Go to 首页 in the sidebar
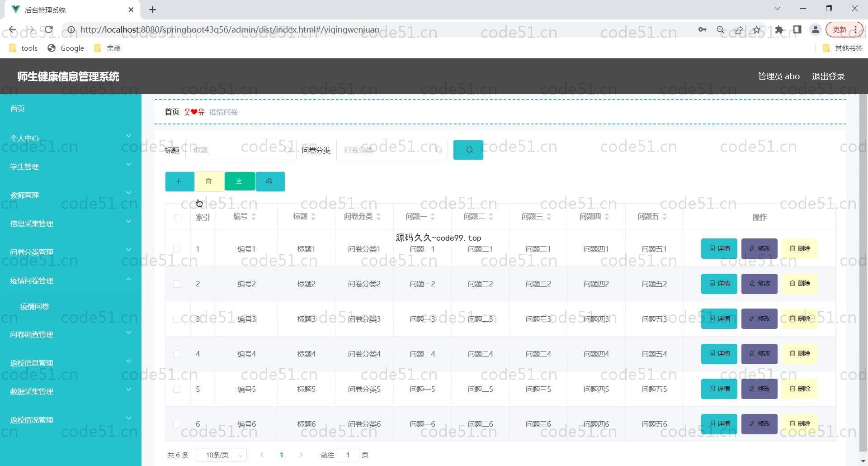This screenshot has width=868, height=466. pyautogui.click(x=18, y=109)
